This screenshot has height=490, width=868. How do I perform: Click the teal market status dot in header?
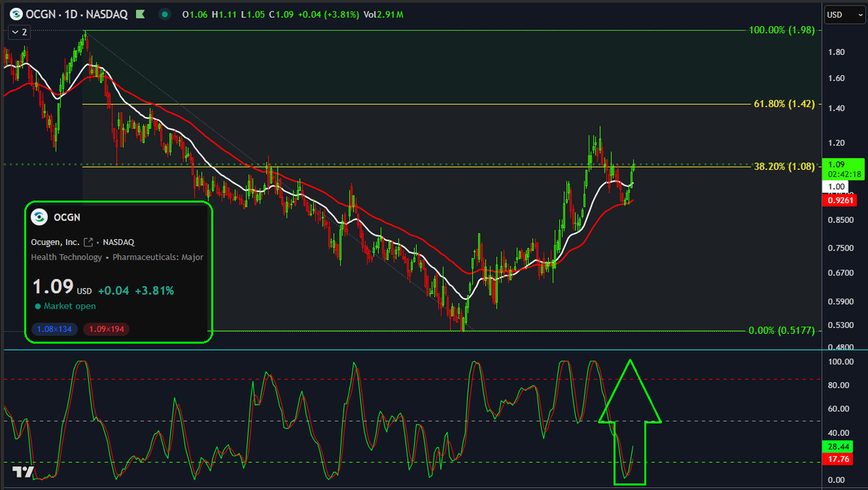[166, 14]
